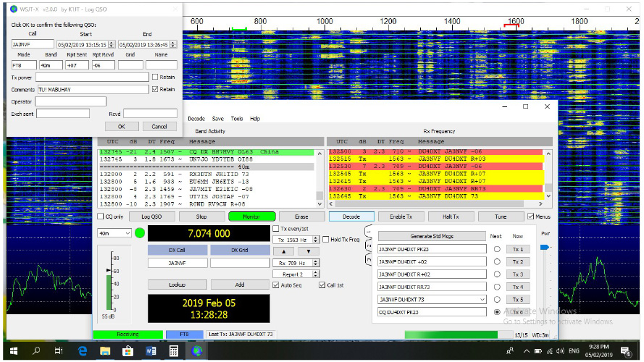Select tab 3 of the message panel
The image size is (644, 362).
coord(369,259)
